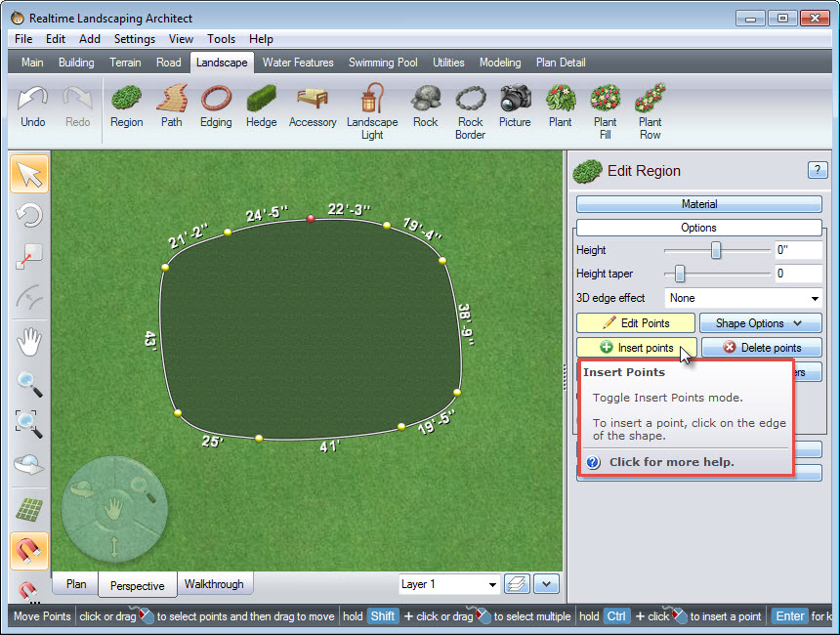Screen dimensions: 840x635
Task: Select the Perspective view tab
Action: (138, 585)
